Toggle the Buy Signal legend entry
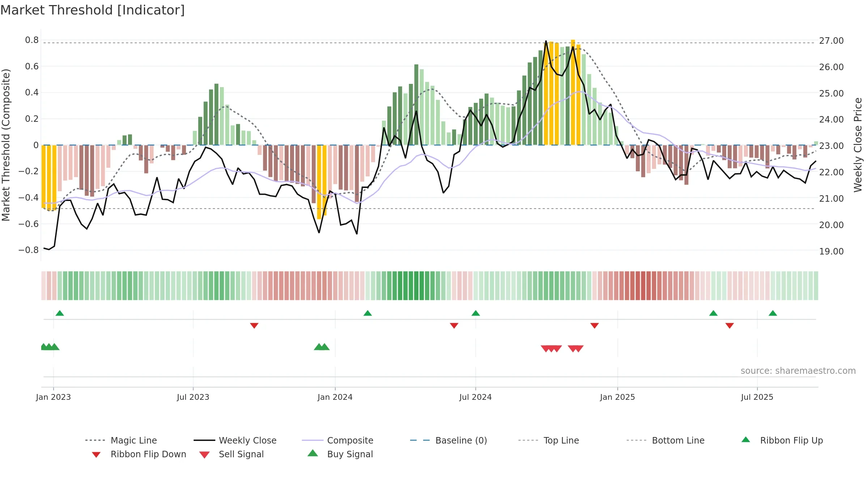 pos(340,454)
